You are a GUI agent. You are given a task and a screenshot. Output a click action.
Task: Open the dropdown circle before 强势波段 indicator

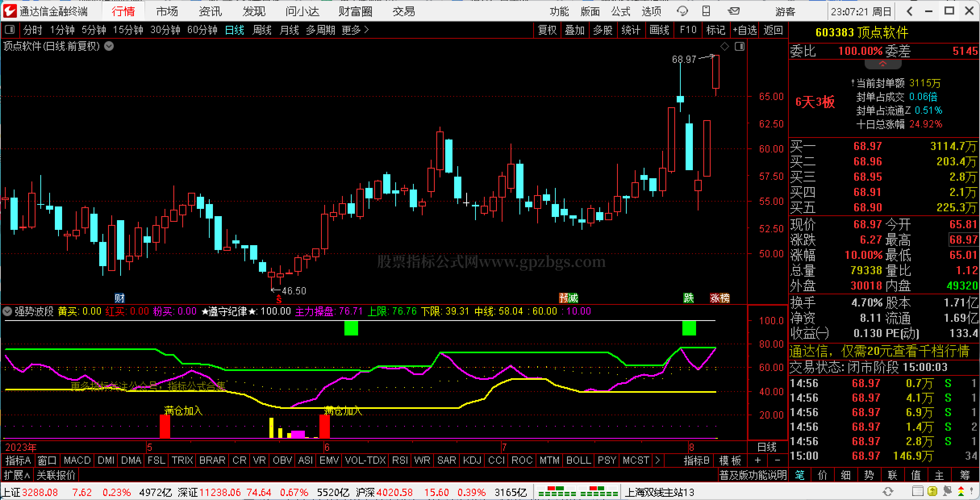7,311
